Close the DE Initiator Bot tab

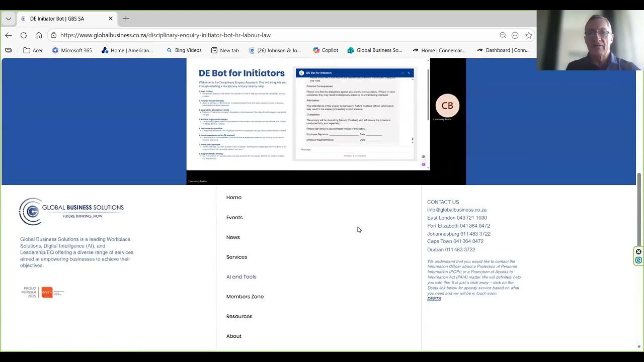pyautogui.click(x=111, y=19)
